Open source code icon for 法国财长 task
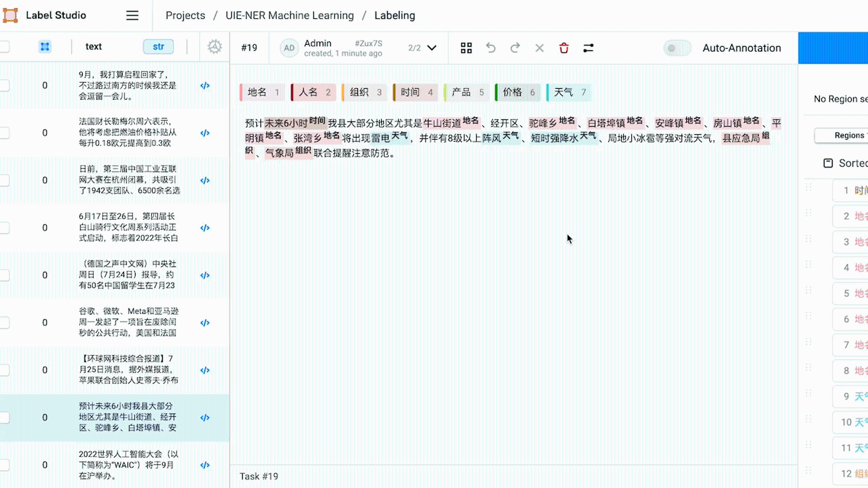 [x=205, y=133]
